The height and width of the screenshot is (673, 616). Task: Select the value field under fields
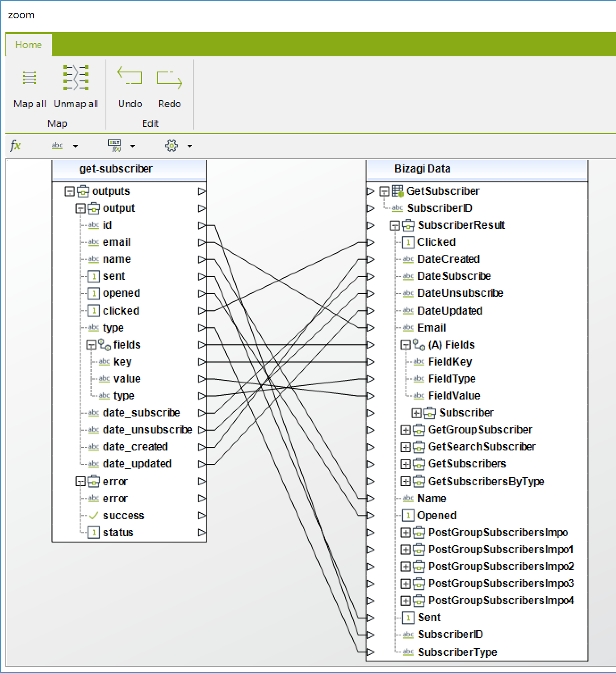tap(127, 379)
